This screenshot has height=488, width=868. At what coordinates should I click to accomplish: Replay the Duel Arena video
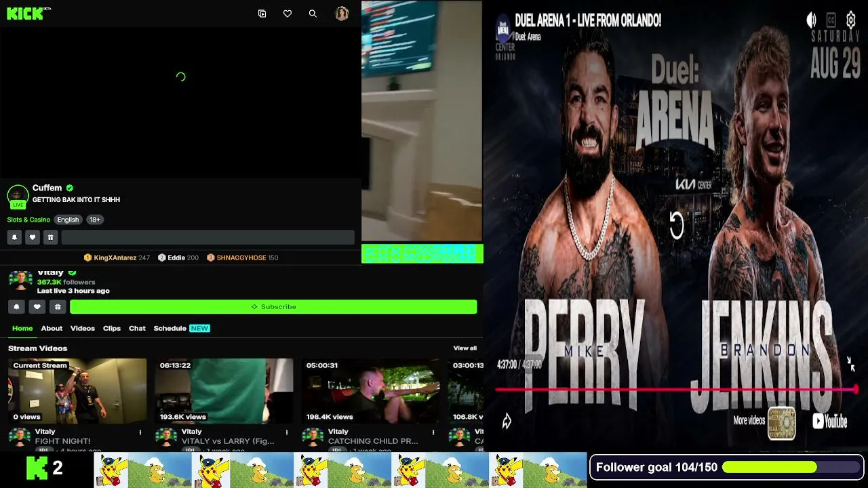(x=677, y=226)
